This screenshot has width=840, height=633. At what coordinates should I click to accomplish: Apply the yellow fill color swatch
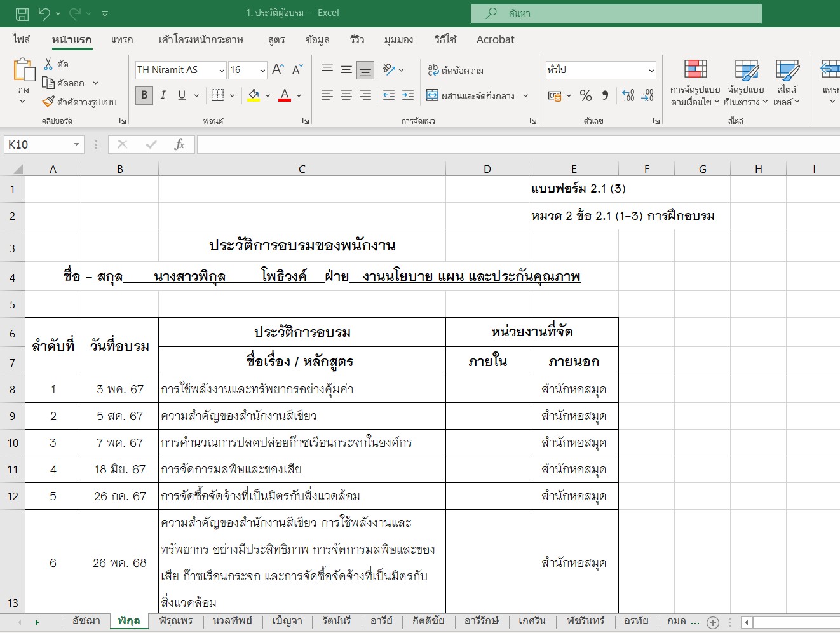(x=254, y=95)
